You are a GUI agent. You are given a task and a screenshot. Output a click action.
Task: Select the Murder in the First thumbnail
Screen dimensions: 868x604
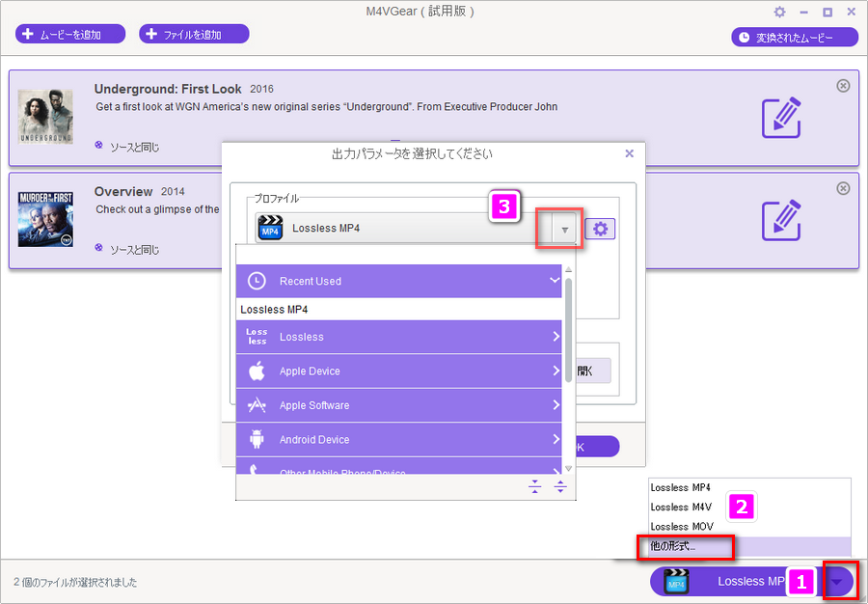coord(45,219)
